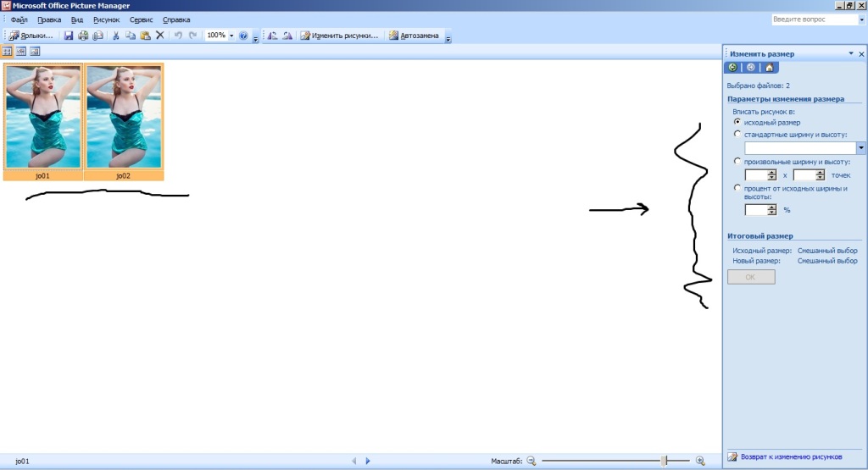Select 'стандартные ширину и высоту' option
Viewport: 868px width, 470px height.
coord(737,134)
